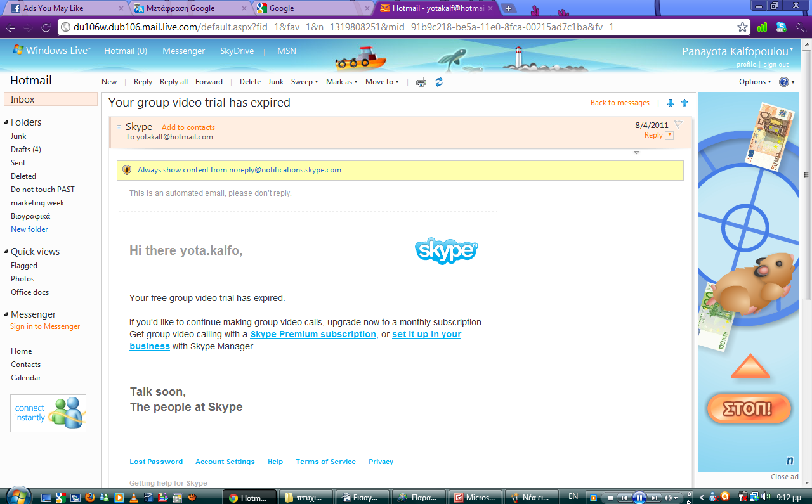
Task: Open the Chrome wrench menu
Action: pos(800,27)
